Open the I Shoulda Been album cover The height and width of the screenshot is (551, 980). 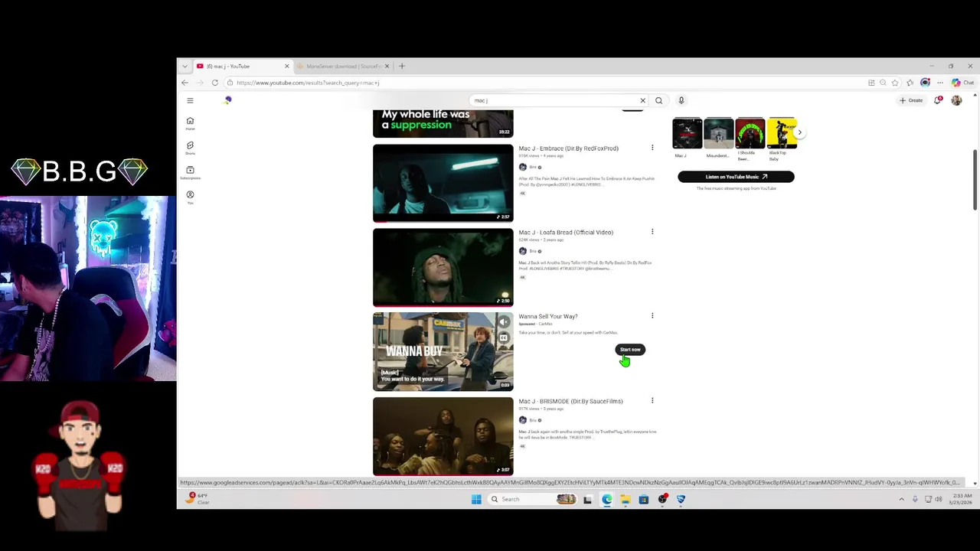coord(750,133)
